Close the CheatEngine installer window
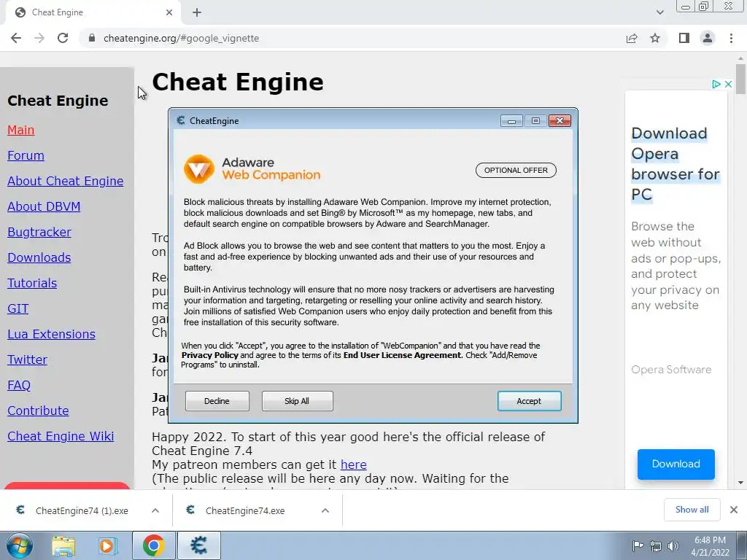747x560 pixels. coord(560,121)
